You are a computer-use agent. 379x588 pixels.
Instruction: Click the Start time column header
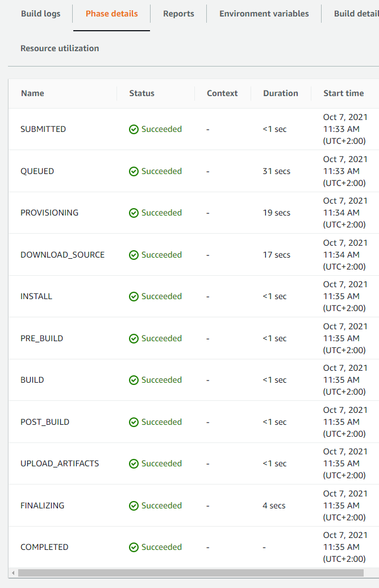343,93
